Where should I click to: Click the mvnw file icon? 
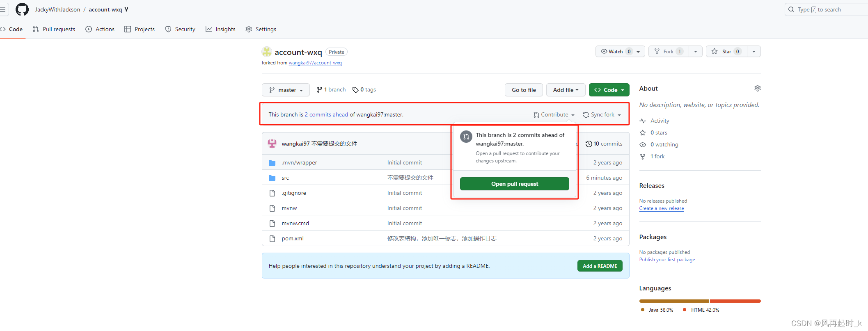(x=272, y=208)
